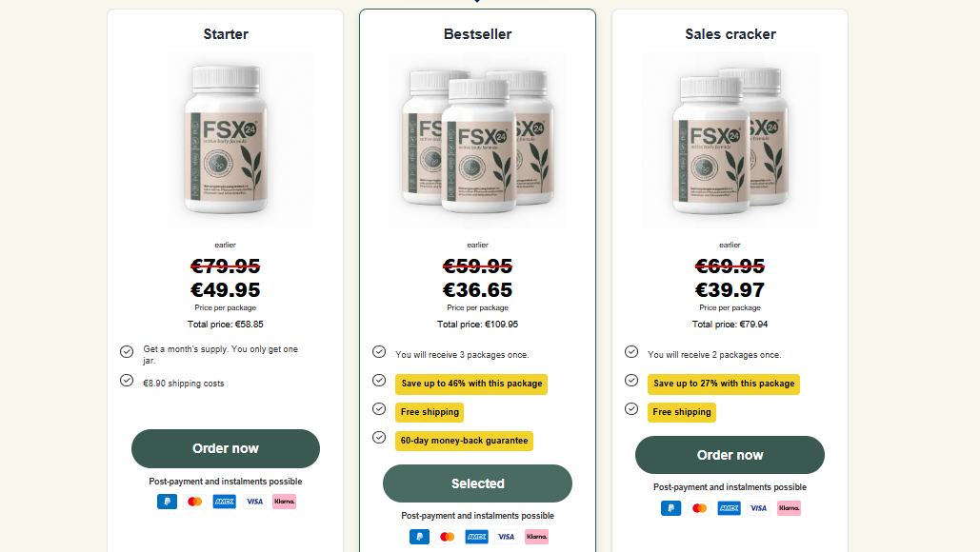The image size is (980, 552).
Task: Click the PayPal icon under Starter package
Action: point(167,502)
